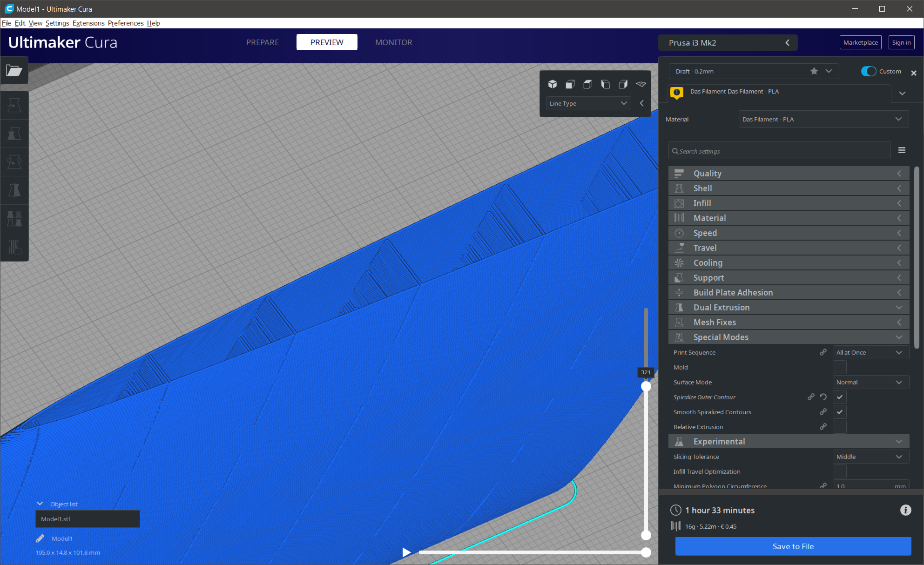Select the Move tool in left toolbar
The image size is (924, 565).
(14, 106)
